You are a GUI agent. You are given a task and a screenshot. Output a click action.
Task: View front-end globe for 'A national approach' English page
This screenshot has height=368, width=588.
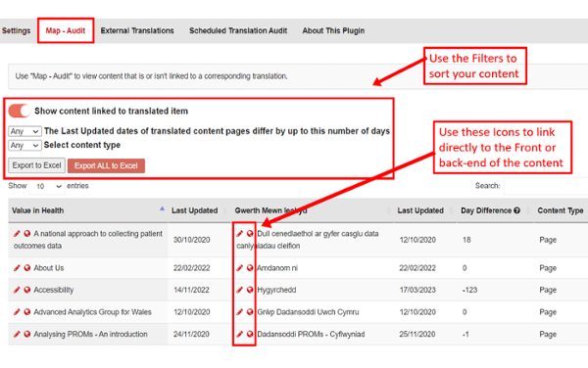[27, 234]
